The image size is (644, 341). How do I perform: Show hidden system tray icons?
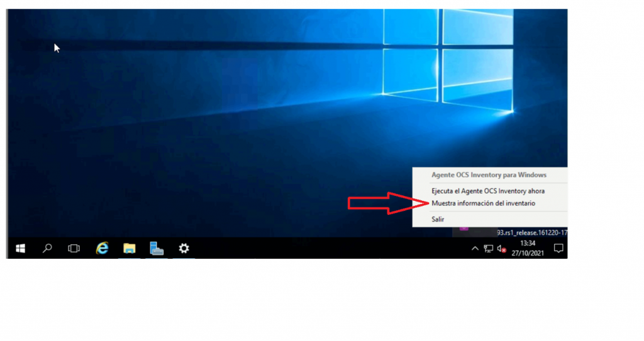pyautogui.click(x=475, y=248)
